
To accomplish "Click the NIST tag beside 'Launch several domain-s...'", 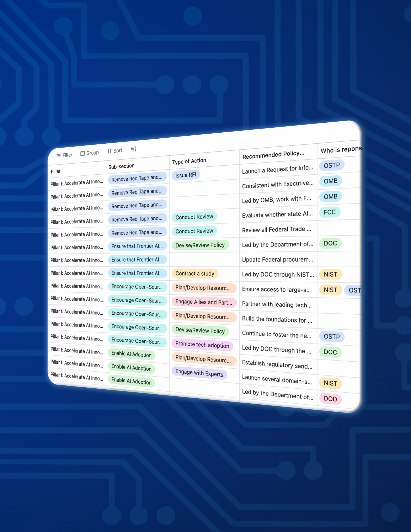I will point(330,383).
